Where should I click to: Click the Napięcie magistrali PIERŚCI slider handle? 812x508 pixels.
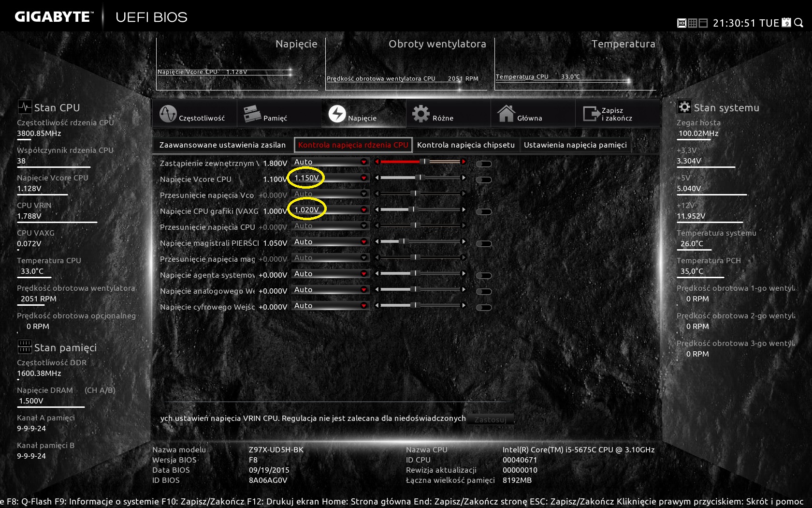[x=403, y=241]
